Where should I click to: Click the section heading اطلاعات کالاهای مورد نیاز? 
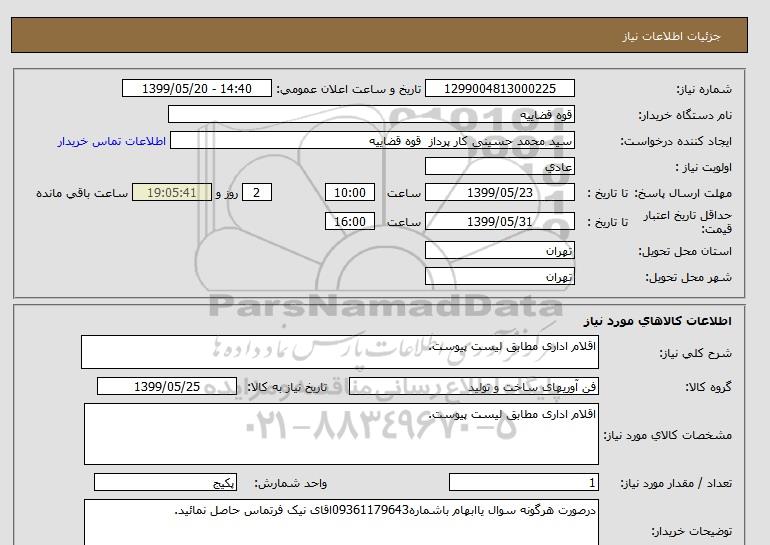point(658,321)
